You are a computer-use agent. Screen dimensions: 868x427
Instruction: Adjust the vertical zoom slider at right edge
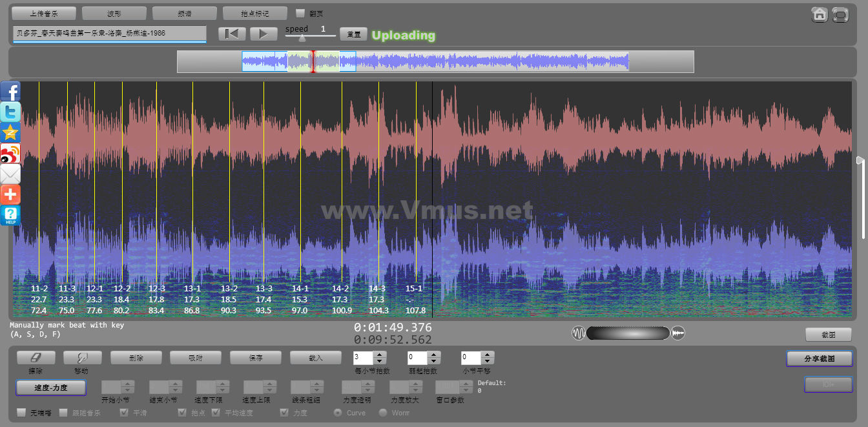860,160
